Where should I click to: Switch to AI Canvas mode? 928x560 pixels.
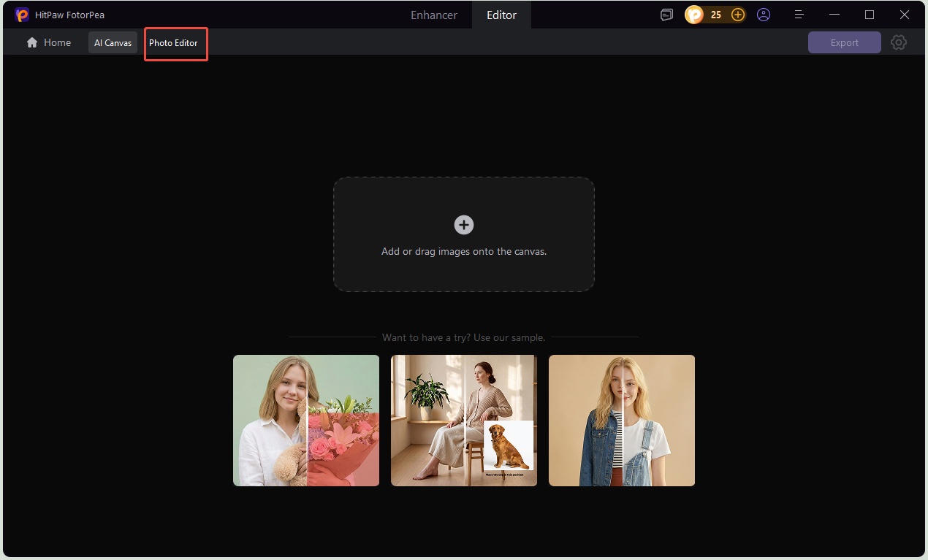coord(113,43)
